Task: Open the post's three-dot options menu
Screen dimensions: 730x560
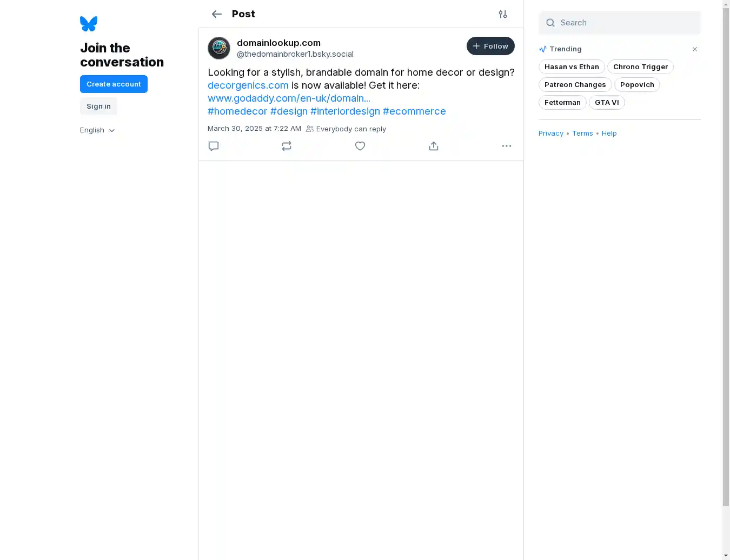Action: (507, 146)
